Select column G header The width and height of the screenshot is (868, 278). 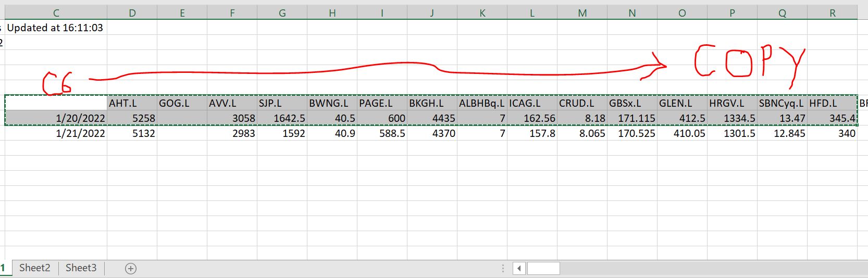tap(282, 13)
